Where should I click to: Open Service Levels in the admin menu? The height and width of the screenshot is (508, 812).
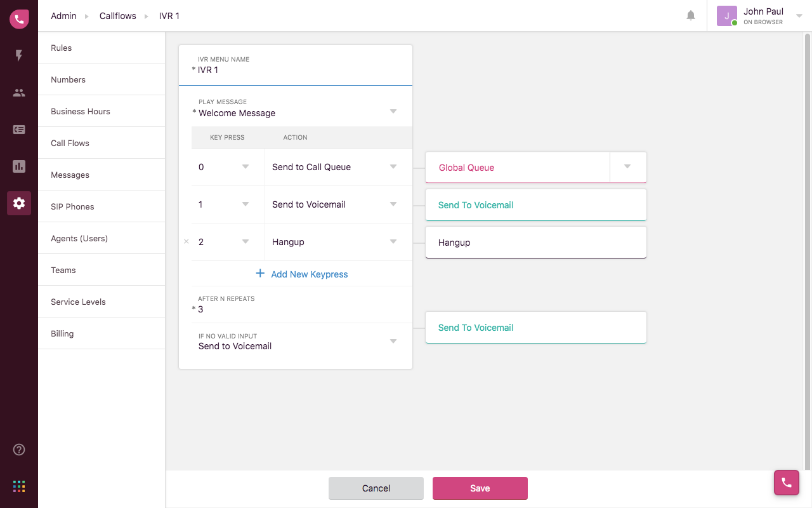point(101,302)
